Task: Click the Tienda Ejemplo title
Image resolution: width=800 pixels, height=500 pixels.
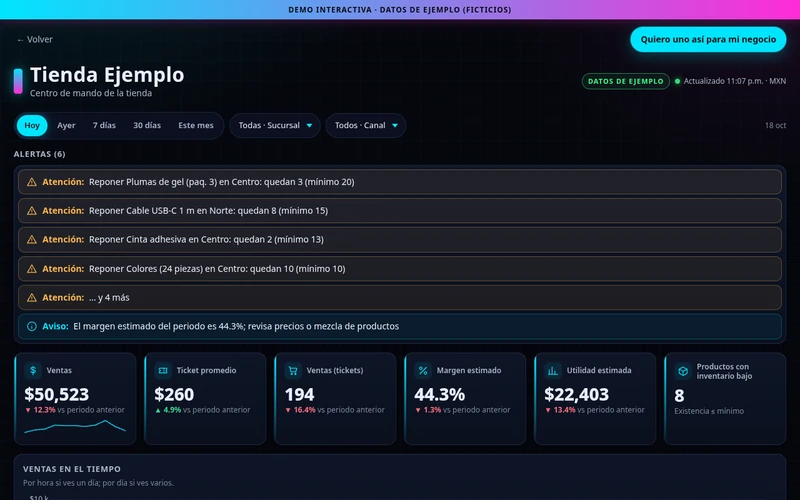Action: point(107,75)
